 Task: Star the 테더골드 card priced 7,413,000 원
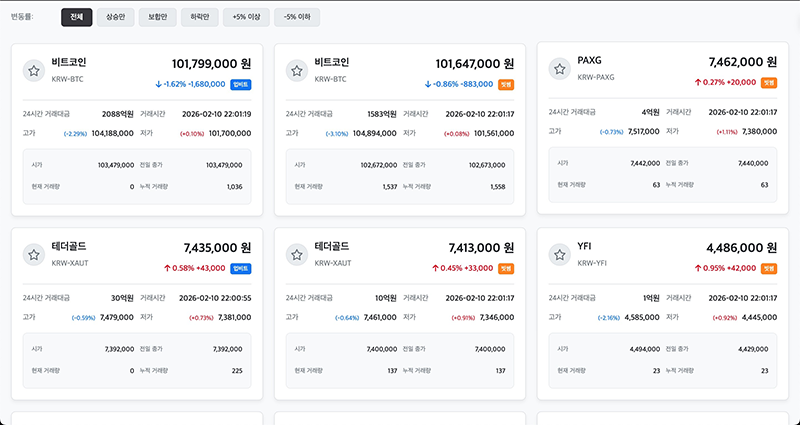coord(297,255)
